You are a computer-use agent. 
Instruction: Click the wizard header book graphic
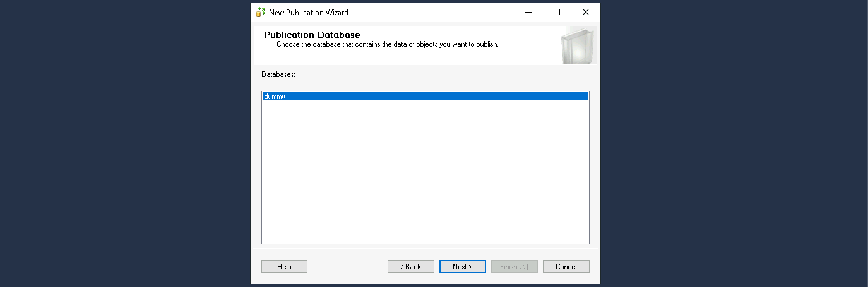pyautogui.click(x=577, y=45)
